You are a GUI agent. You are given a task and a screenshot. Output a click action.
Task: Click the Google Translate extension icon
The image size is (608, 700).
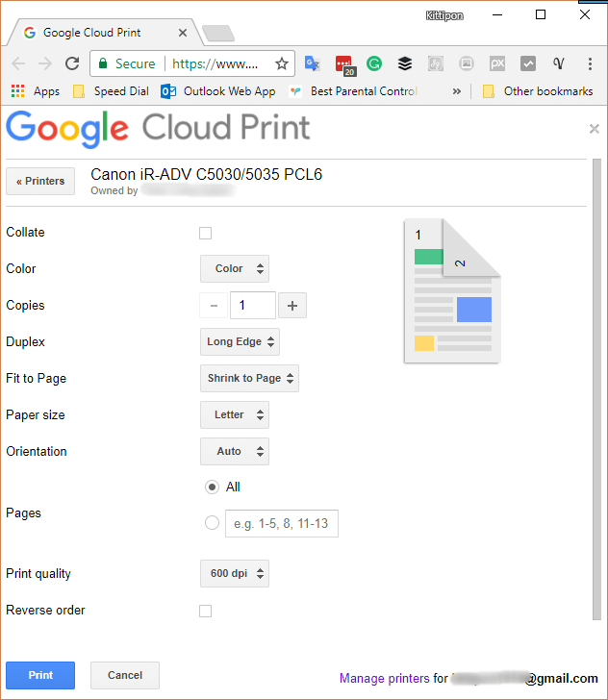point(312,63)
